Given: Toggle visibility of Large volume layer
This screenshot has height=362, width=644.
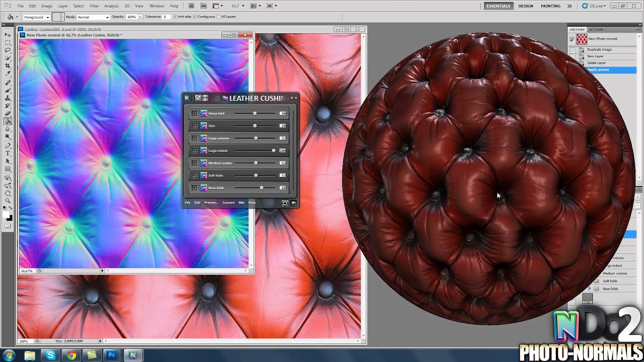Looking at the screenshot, I should pos(194,138).
